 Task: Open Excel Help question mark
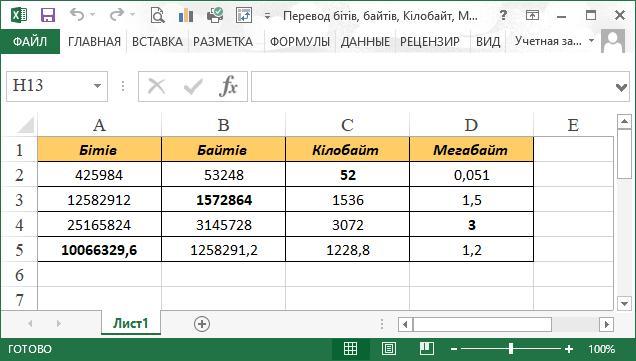(503, 15)
